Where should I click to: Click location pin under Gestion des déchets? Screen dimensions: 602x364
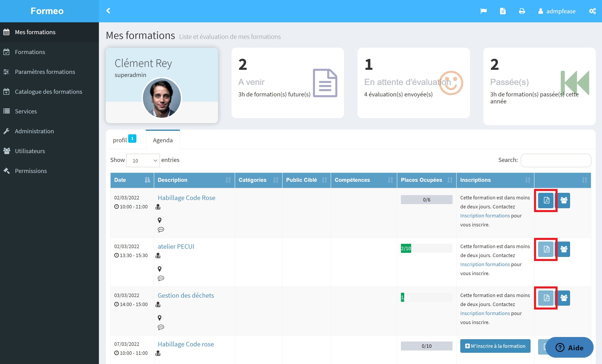[160, 318]
